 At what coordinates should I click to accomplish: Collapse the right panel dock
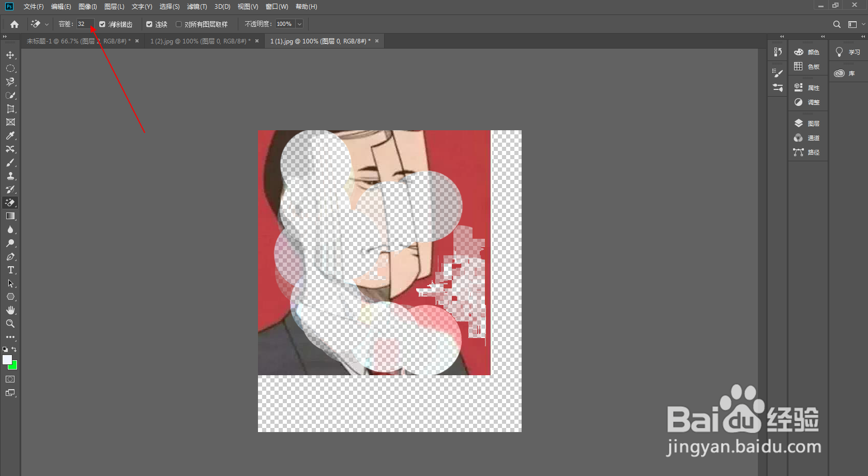coord(863,37)
